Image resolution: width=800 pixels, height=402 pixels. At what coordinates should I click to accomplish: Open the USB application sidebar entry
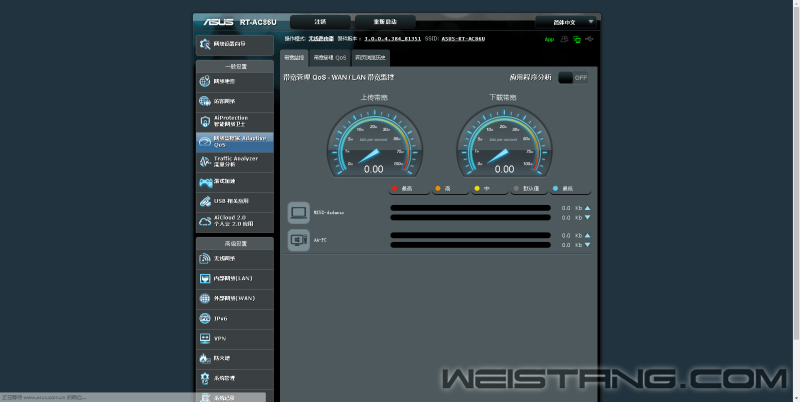tap(235, 202)
